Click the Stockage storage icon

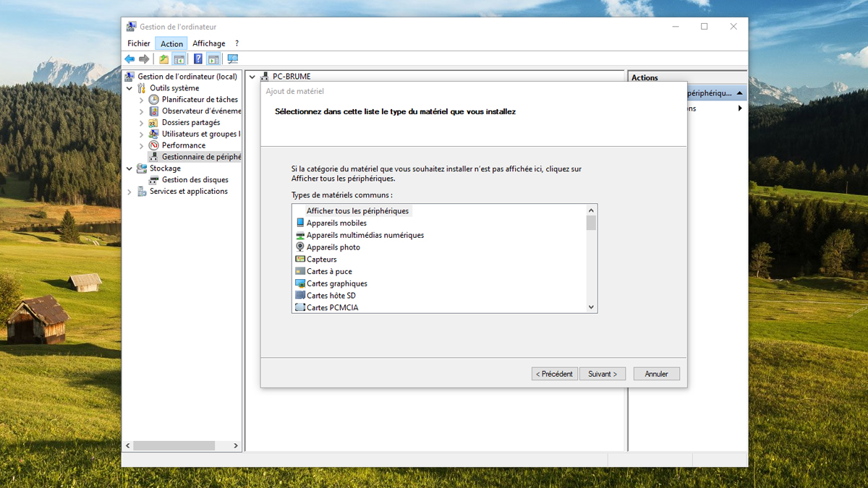click(142, 168)
